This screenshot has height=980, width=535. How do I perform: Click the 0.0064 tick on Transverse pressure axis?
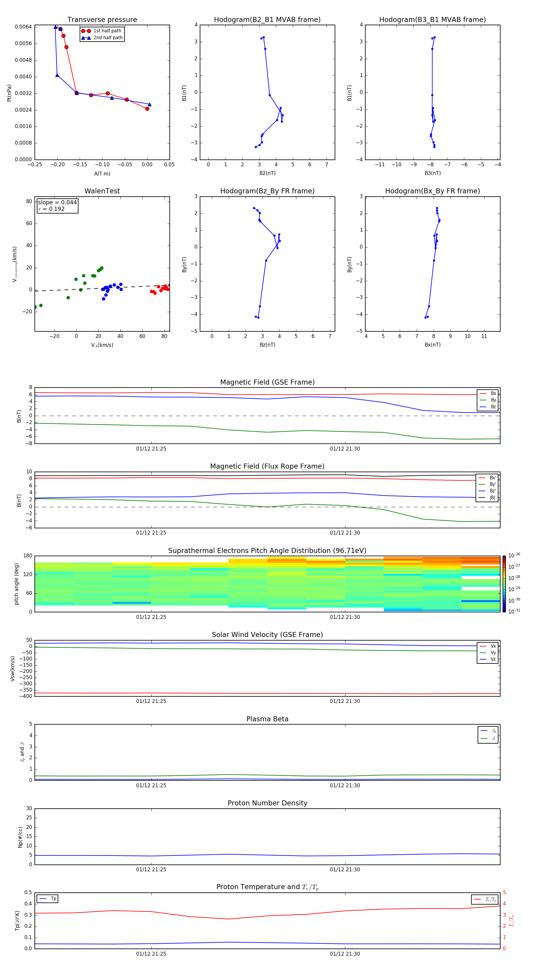pos(23,27)
